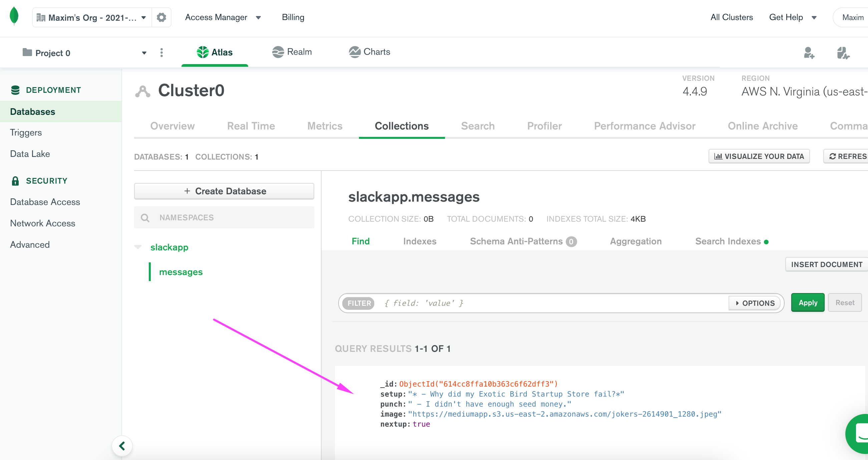Switch to the Indexes tab
The width and height of the screenshot is (868, 460).
tap(420, 241)
